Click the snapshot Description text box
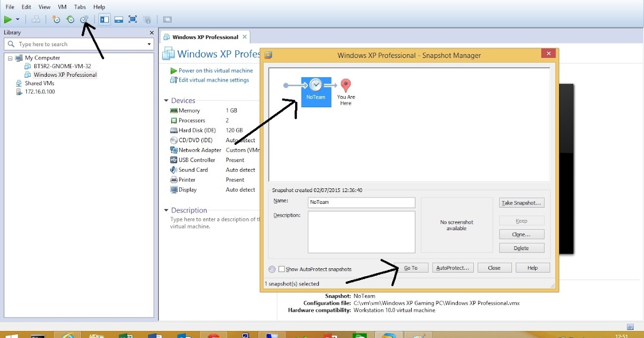644x338 pixels. (361, 232)
